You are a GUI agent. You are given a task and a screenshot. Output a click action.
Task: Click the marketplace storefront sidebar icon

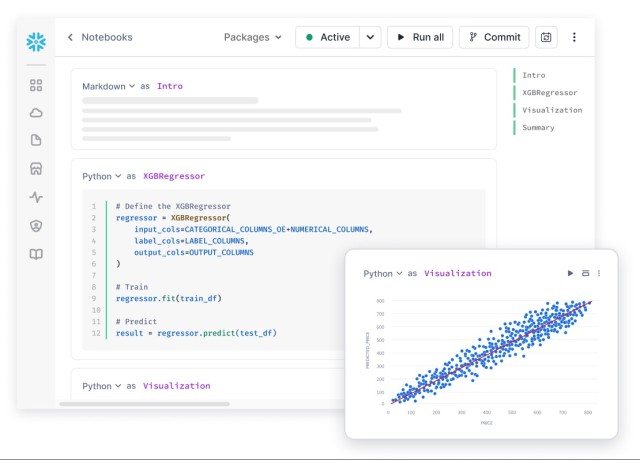[x=36, y=169]
